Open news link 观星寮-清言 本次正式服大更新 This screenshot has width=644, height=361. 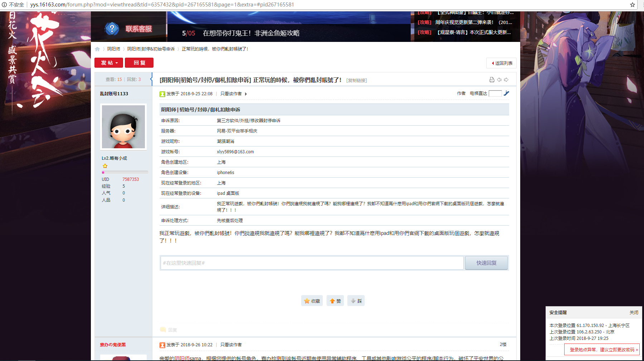(474, 32)
